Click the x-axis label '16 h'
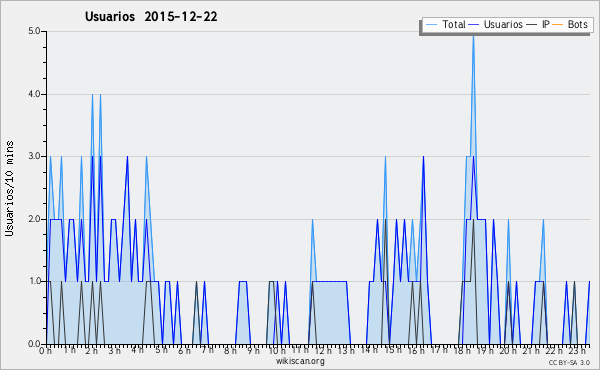 tap(416, 351)
